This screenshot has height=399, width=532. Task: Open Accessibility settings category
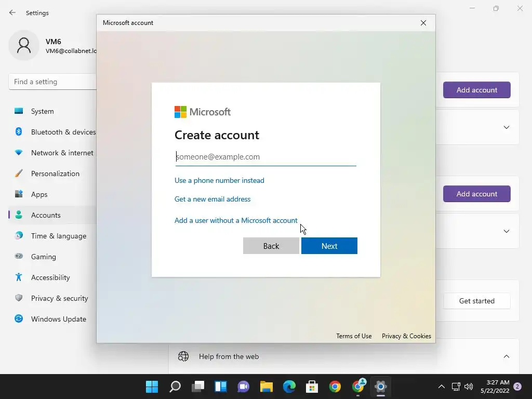(52, 277)
